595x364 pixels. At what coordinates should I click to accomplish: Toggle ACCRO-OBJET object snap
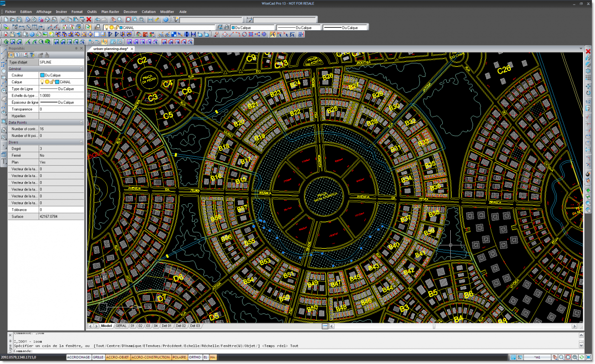coord(118,357)
